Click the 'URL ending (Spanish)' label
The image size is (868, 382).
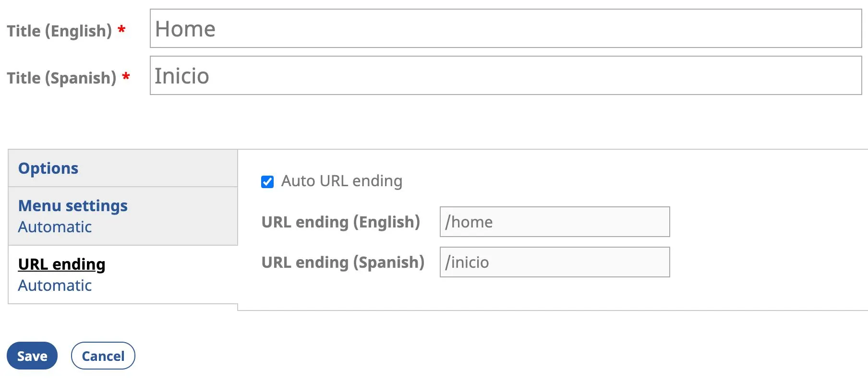[343, 263]
